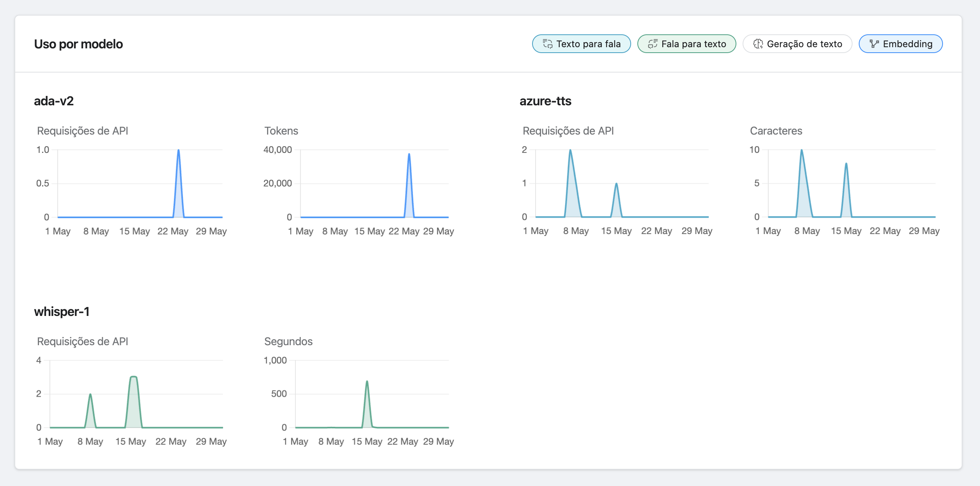Viewport: 980px width, 486px height.
Task: Select the whisper-1 model title
Action: click(x=62, y=312)
